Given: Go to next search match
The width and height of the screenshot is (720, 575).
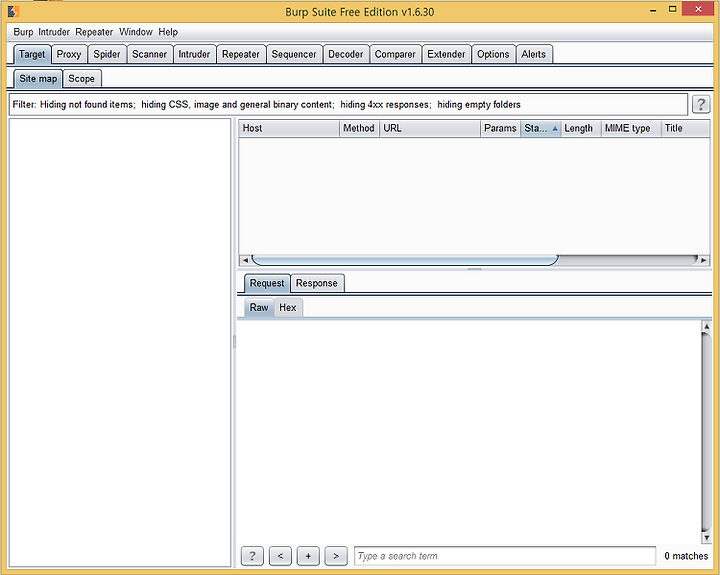Looking at the screenshot, I should [336, 556].
